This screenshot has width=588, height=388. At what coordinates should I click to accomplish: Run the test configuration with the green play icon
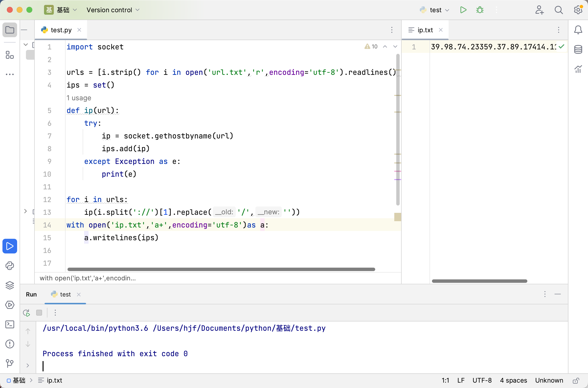point(463,10)
